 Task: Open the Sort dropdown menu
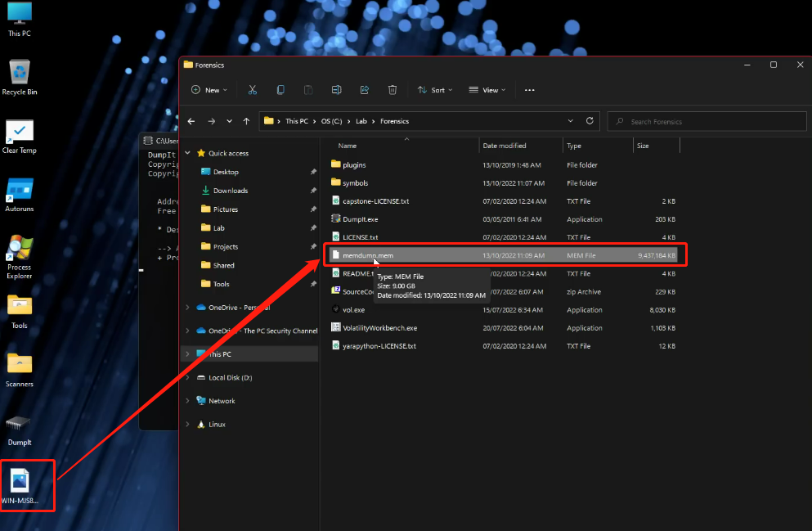tap(437, 90)
